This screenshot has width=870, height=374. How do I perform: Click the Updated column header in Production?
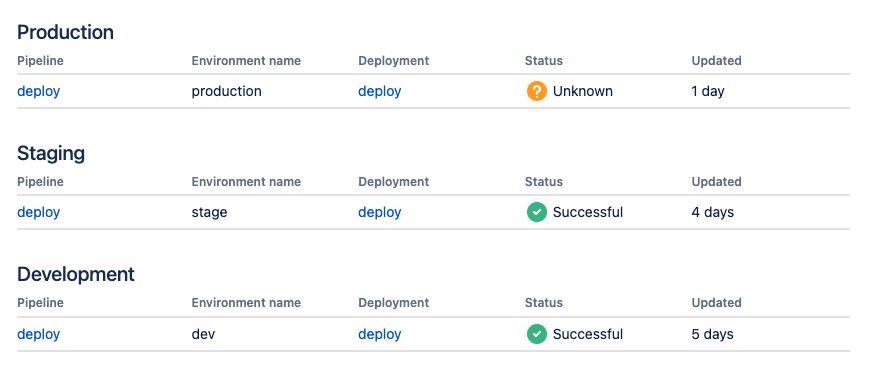[x=716, y=60]
